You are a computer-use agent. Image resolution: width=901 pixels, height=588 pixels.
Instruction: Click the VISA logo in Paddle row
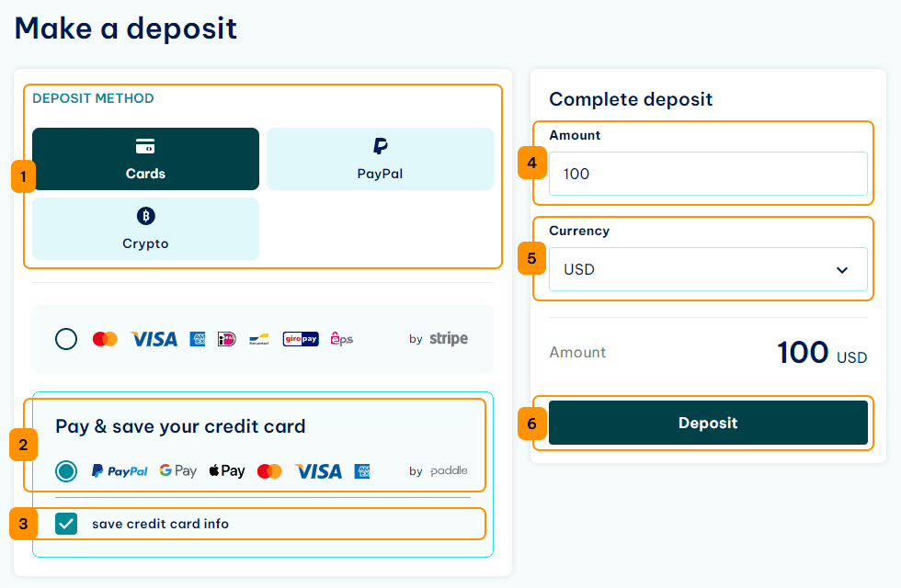pos(318,471)
